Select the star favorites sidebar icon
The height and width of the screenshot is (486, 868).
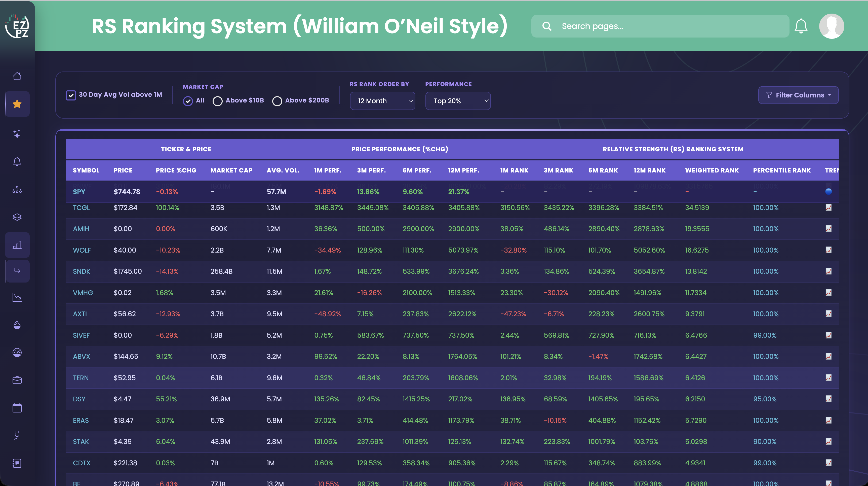coord(17,104)
